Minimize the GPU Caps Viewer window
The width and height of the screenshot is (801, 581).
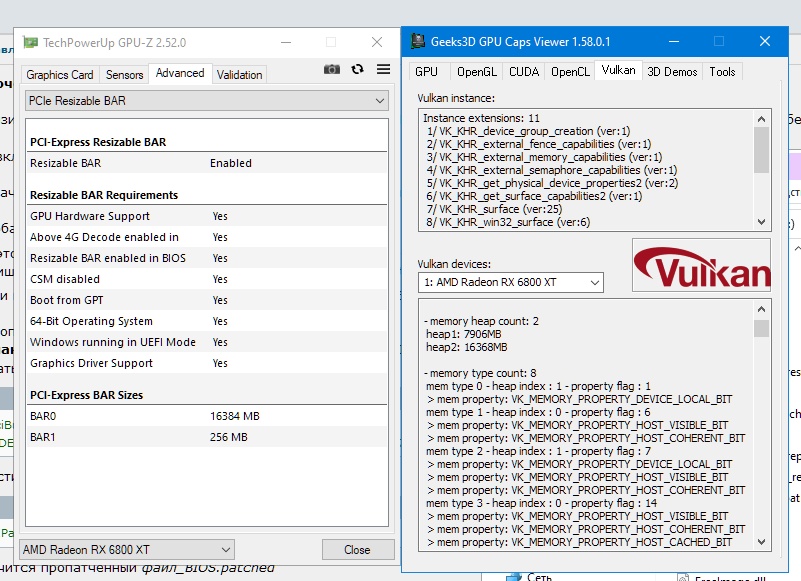[x=674, y=41]
